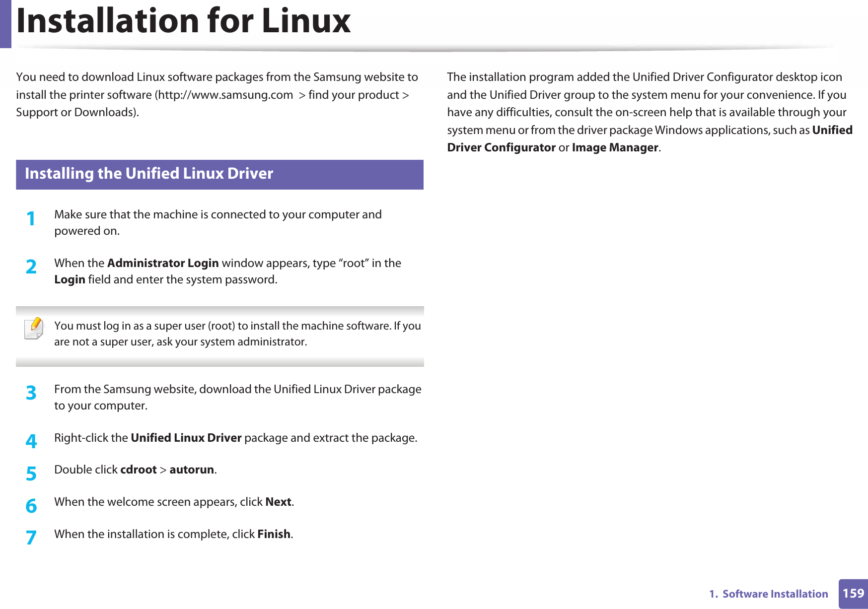Click the bold word 'autorun'
The image size is (868, 609).
(192, 470)
